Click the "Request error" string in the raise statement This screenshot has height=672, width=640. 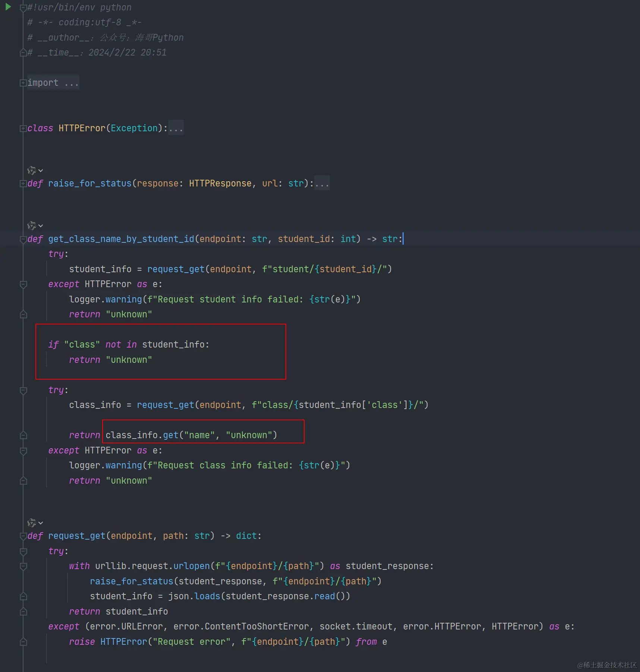[192, 642]
